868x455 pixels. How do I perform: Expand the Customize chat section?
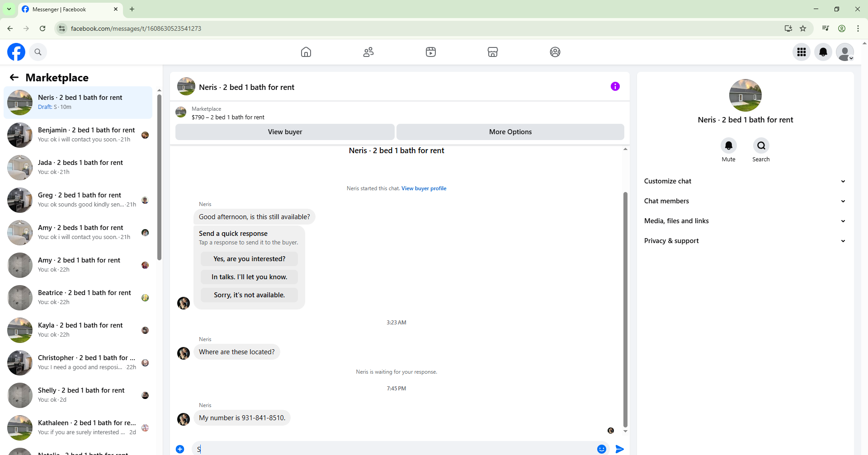(x=745, y=181)
